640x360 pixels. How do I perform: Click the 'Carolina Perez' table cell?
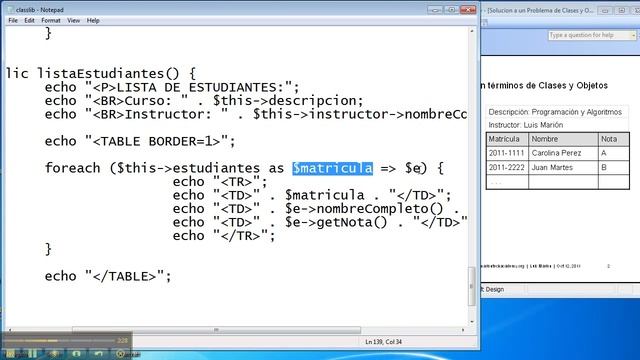pos(563,153)
